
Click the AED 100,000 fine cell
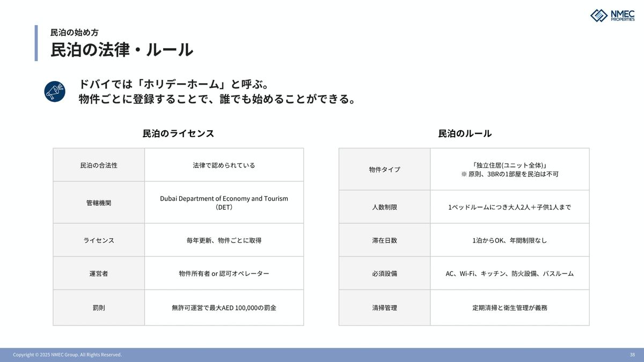(x=224, y=308)
